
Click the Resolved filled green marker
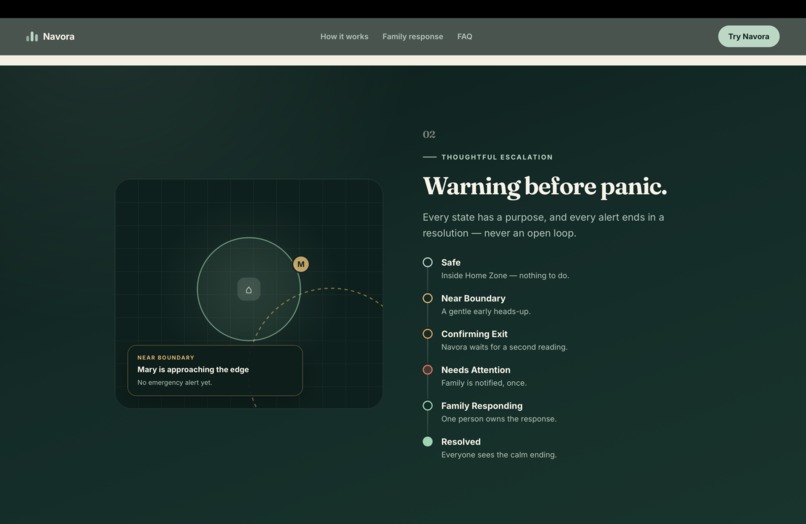428,442
